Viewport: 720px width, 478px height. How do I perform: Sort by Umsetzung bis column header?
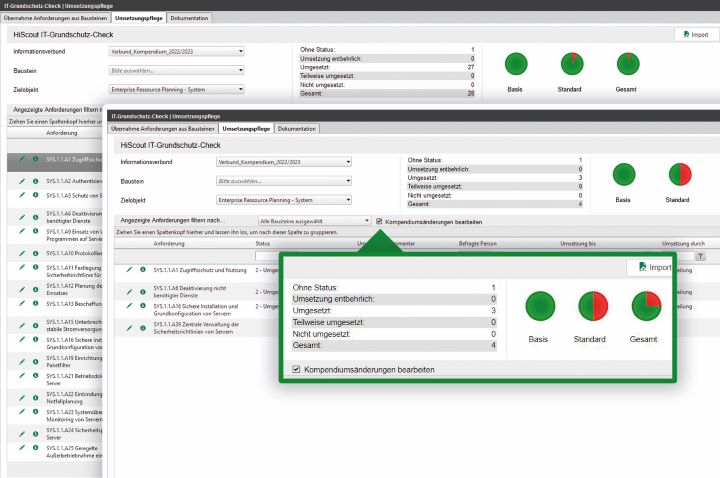(578, 243)
